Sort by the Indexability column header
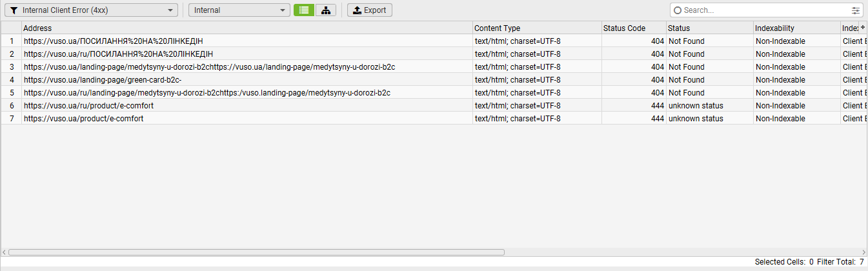Viewport: 868px width, 271px height. click(796, 28)
